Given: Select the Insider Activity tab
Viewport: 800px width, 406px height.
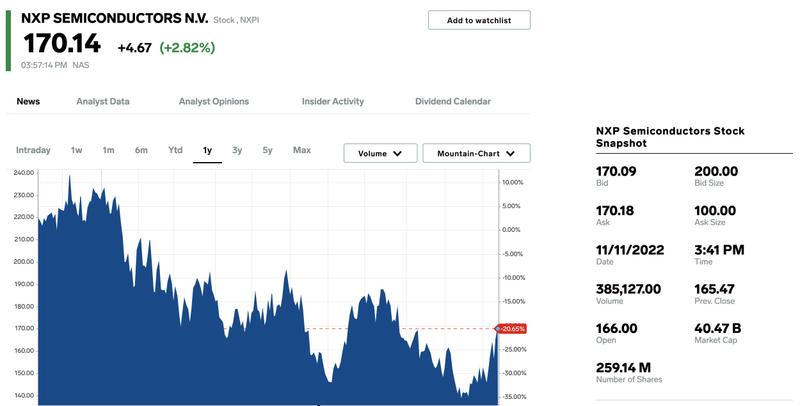Looking at the screenshot, I should pyautogui.click(x=333, y=102).
